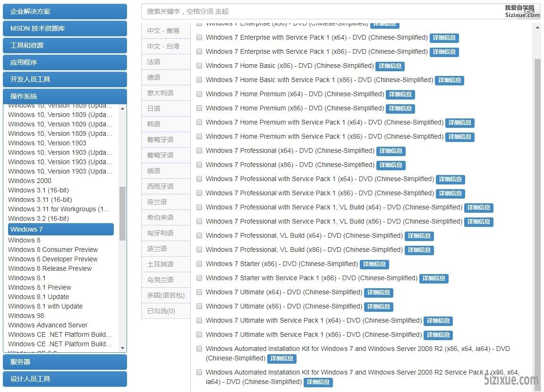Image resolution: width=544 pixels, height=392 pixels.
Task: Show 详细信息 for Windows 7 Enterprise SP1 (x86)
Action: pos(444,52)
